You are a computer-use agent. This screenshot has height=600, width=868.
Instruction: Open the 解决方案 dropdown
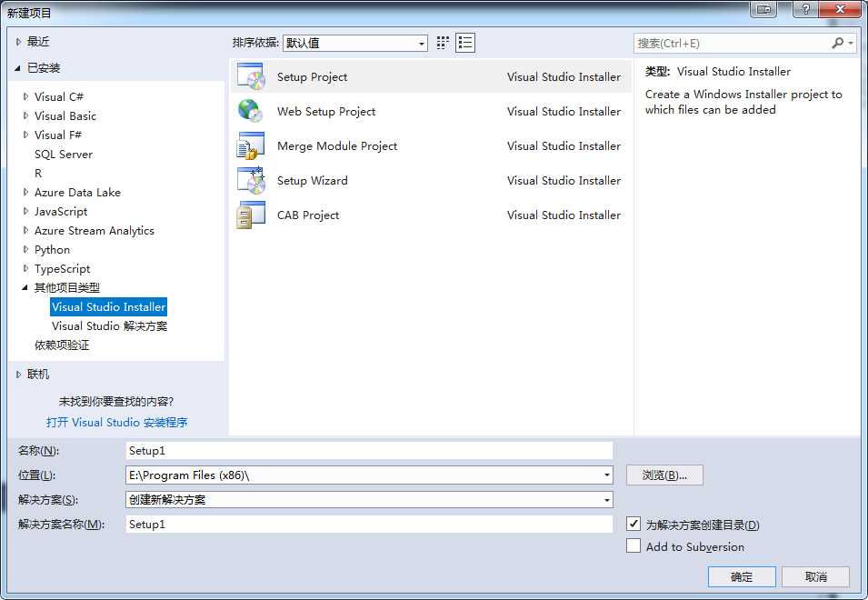coord(369,500)
